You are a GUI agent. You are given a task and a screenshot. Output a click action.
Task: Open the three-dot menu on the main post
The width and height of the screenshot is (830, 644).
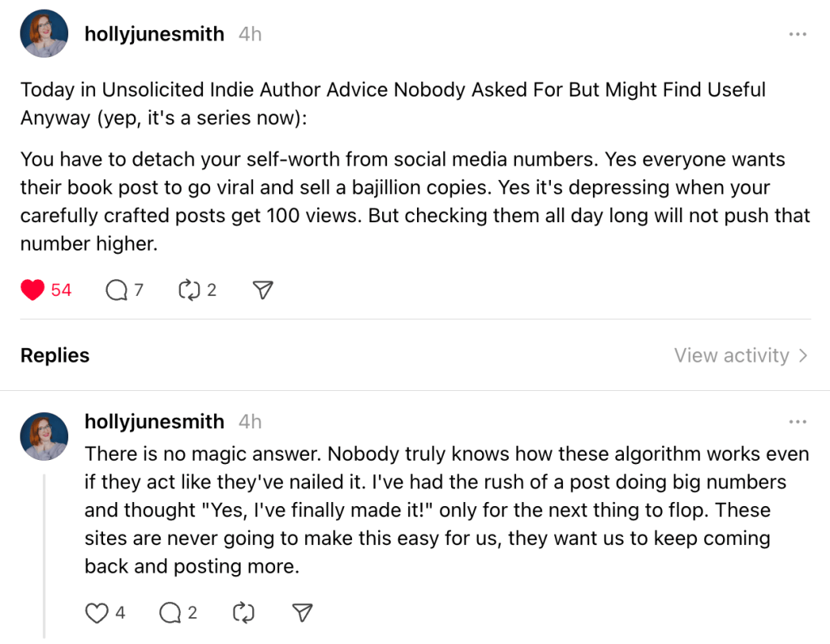click(798, 33)
